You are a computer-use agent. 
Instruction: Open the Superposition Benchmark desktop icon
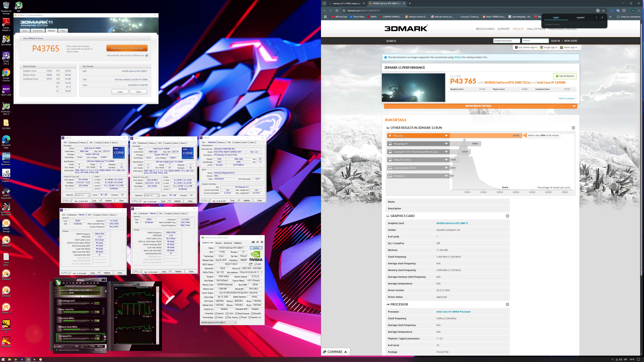click(x=6, y=209)
